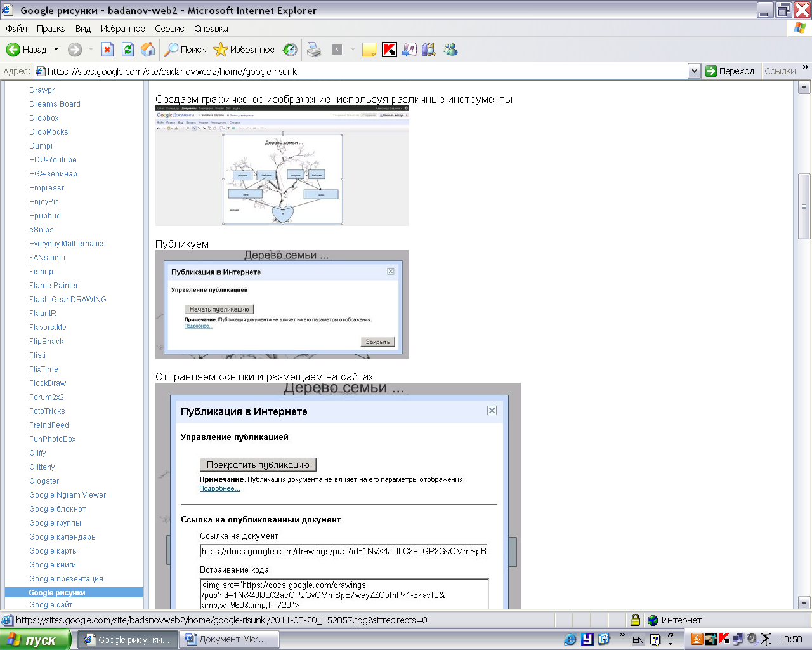Switch the EN language indicator
Viewport: 812px width, 650px height.
tap(638, 640)
